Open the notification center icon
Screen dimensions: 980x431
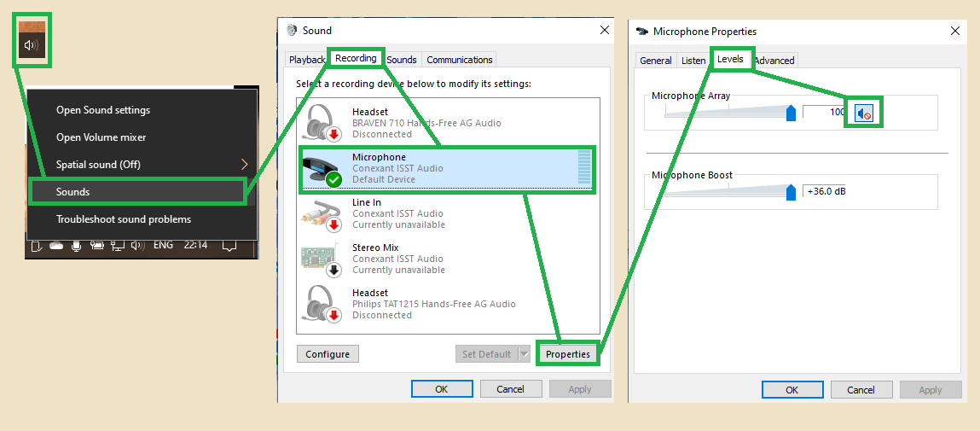pos(229,245)
